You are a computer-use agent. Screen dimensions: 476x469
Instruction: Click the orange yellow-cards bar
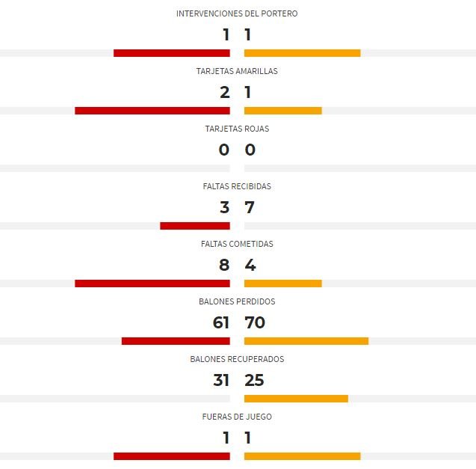point(283,111)
